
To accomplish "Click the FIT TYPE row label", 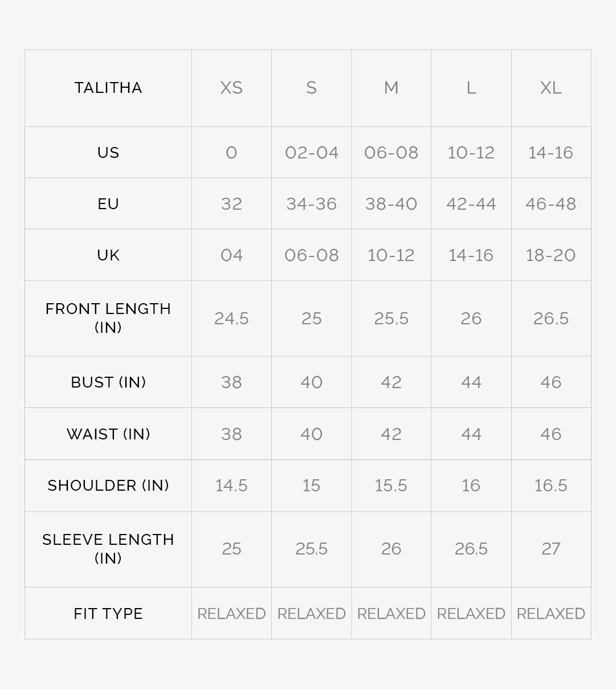I will click(x=108, y=614).
